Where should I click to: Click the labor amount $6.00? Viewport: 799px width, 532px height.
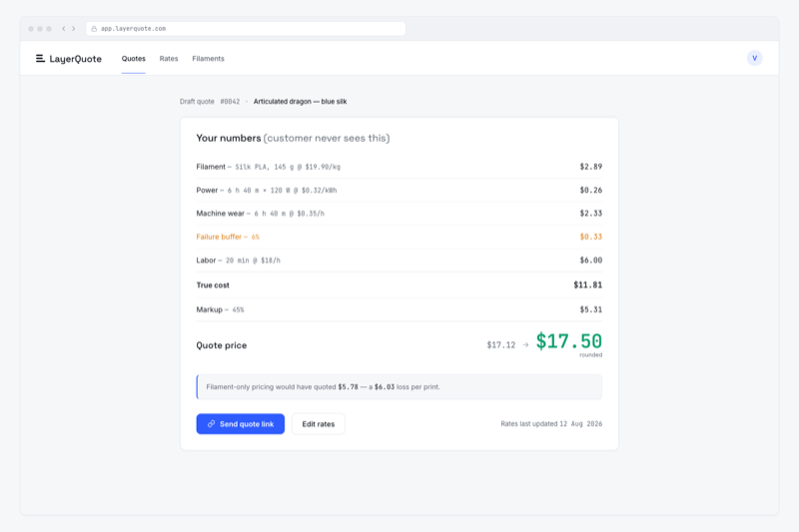point(591,261)
